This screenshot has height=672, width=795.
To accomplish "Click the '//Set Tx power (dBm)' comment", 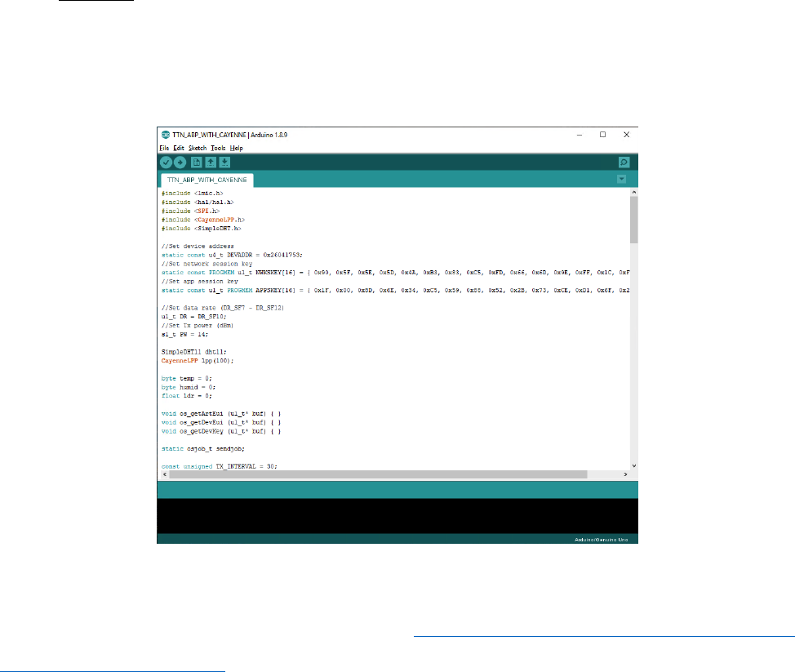I will click(x=198, y=326).
